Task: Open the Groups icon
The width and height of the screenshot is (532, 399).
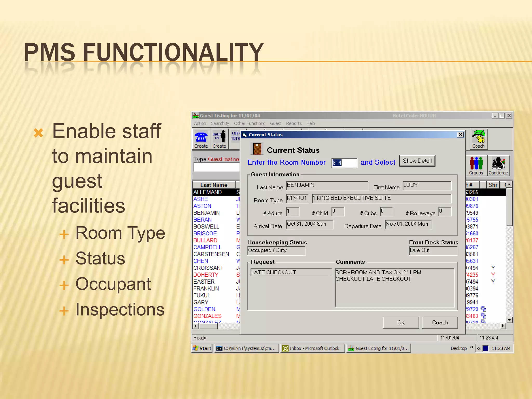Action: coord(476,166)
